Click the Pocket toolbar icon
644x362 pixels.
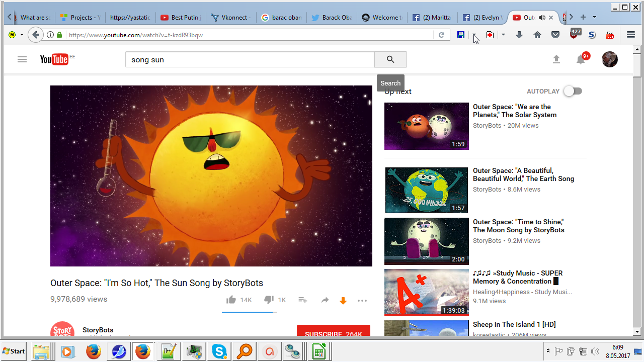click(555, 35)
